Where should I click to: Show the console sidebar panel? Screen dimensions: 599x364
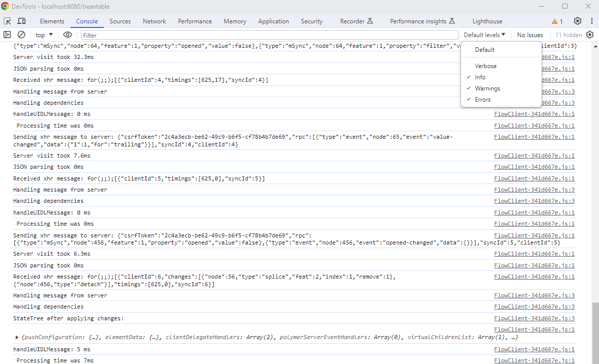[7, 35]
